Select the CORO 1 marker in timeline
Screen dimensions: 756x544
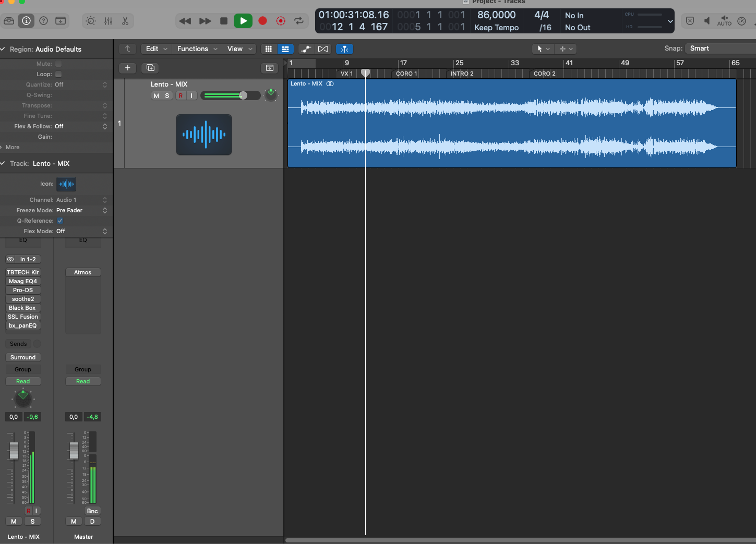(x=406, y=74)
